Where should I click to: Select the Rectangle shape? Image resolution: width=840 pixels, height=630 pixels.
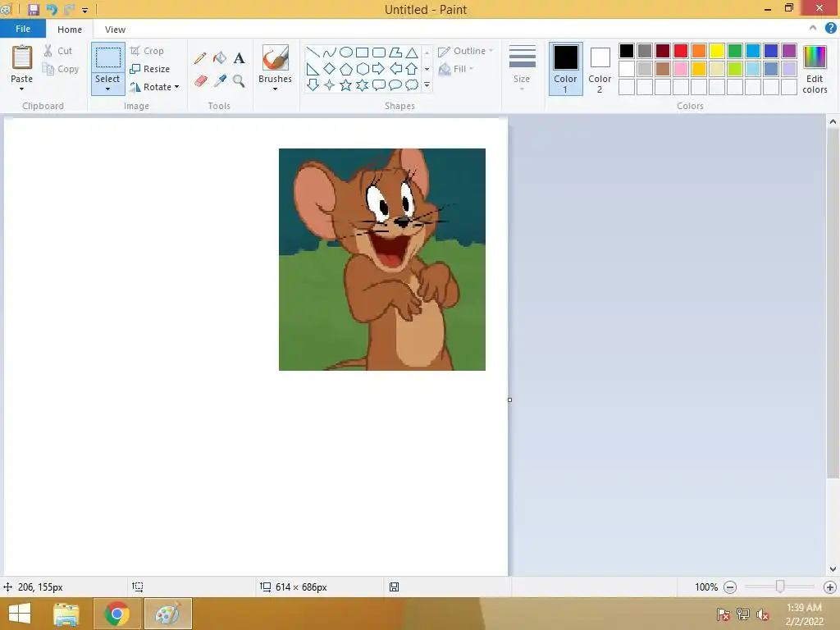(362, 52)
